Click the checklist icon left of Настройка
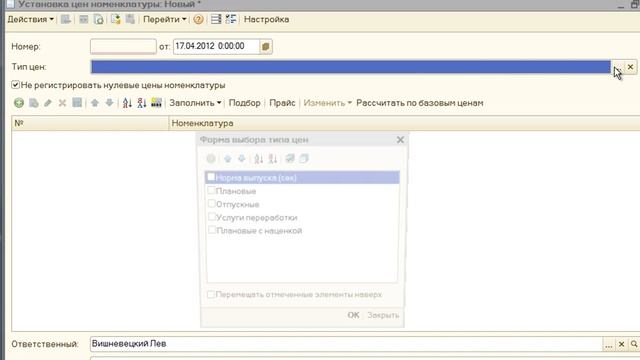Screen dimensions: 640x360 [231, 19]
